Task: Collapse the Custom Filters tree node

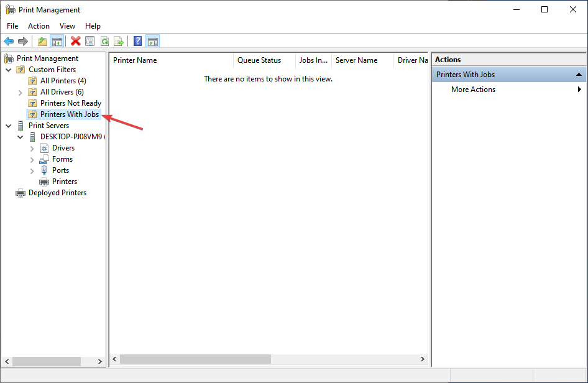Action: point(9,70)
